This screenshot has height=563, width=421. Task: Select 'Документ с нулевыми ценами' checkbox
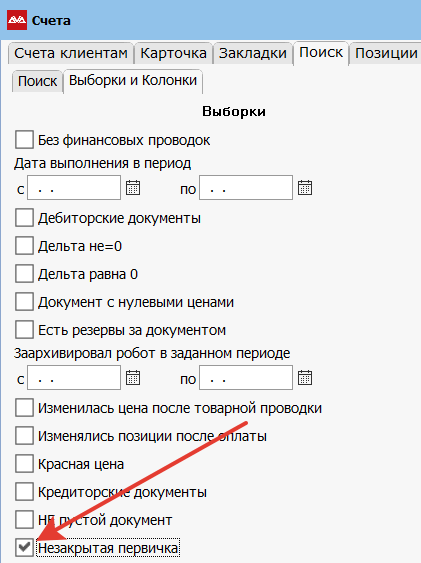coord(24,302)
